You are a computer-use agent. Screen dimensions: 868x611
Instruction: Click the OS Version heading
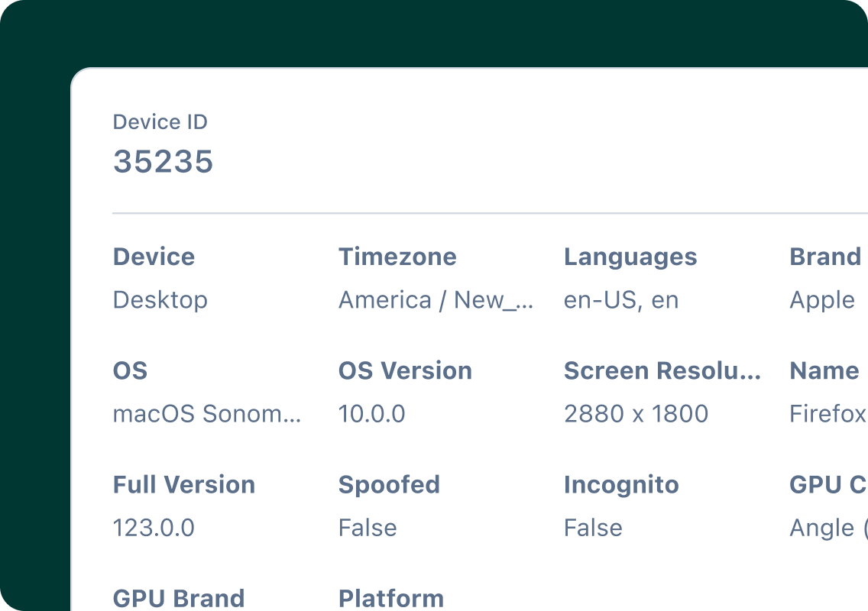405,370
